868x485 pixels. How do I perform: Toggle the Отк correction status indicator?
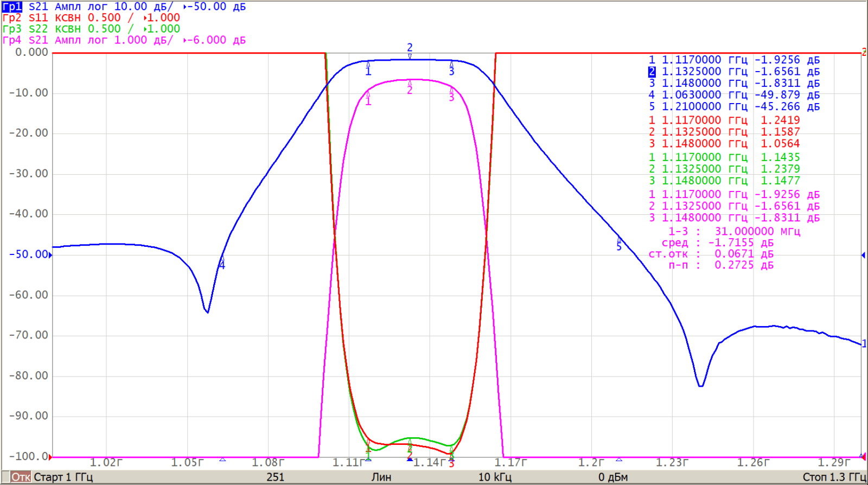[21, 477]
